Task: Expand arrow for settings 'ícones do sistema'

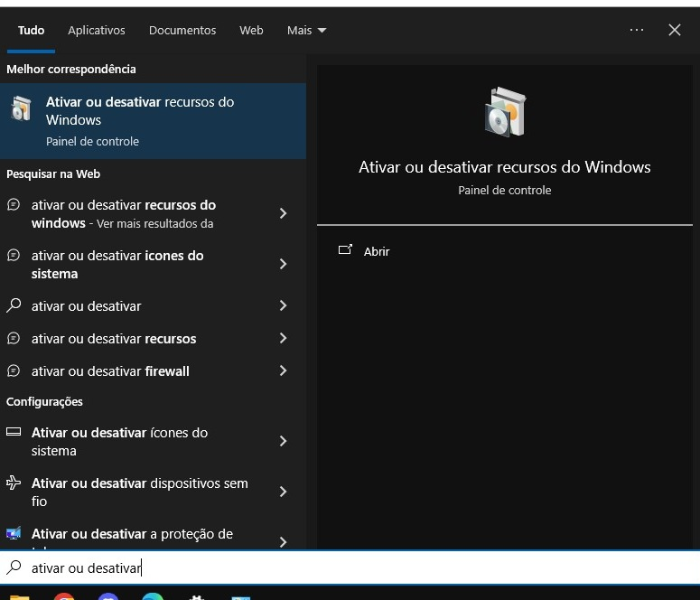Action: (283, 441)
